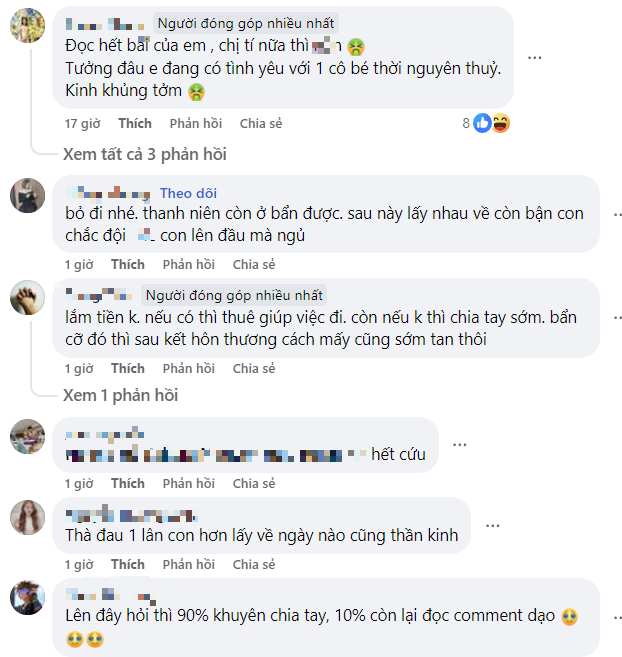Click the '17 giờ' timestamp
The image size is (622, 657).
pos(81,124)
